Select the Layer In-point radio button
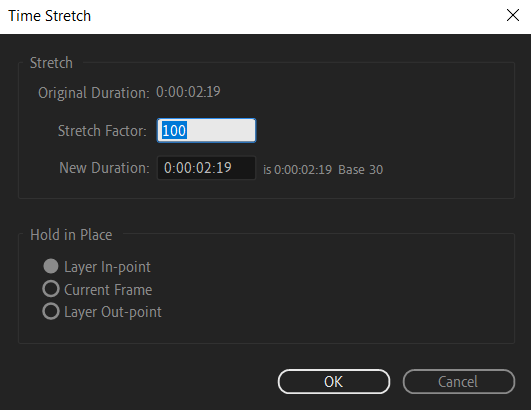 click(x=51, y=266)
